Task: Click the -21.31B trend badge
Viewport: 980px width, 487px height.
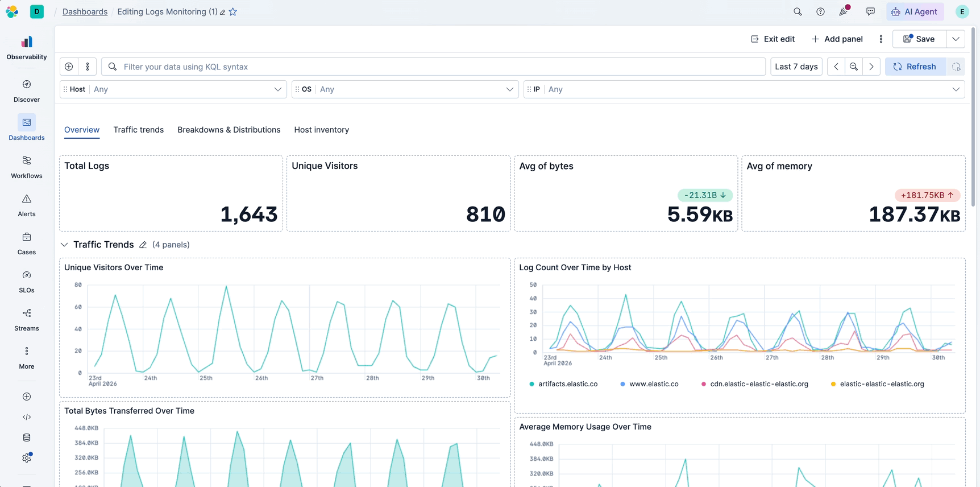Action: tap(705, 195)
